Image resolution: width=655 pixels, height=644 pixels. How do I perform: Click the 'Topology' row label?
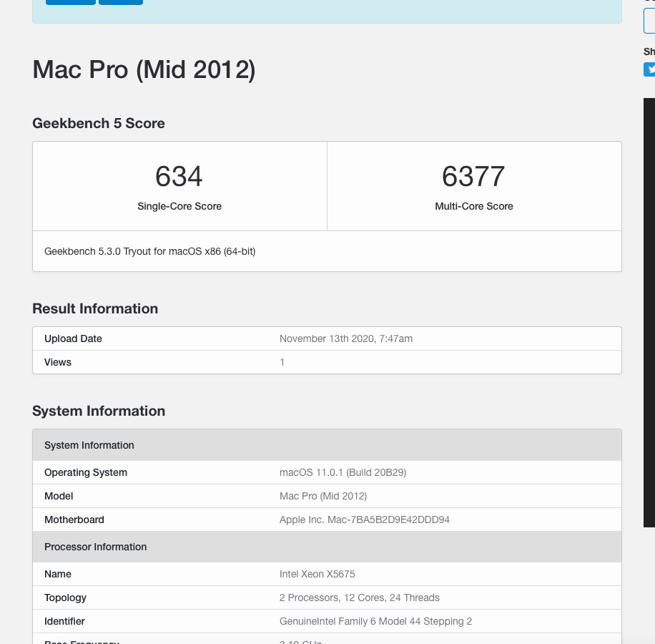point(65,597)
